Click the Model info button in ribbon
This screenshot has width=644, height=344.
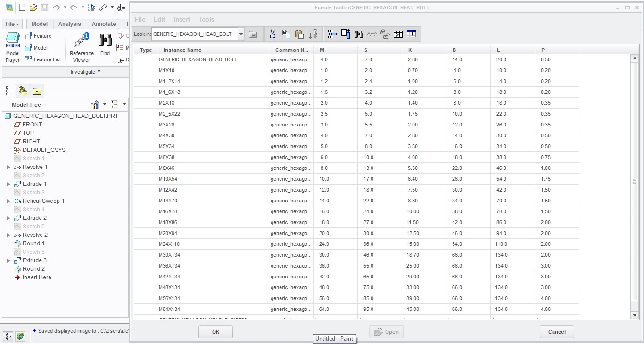pos(36,48)
